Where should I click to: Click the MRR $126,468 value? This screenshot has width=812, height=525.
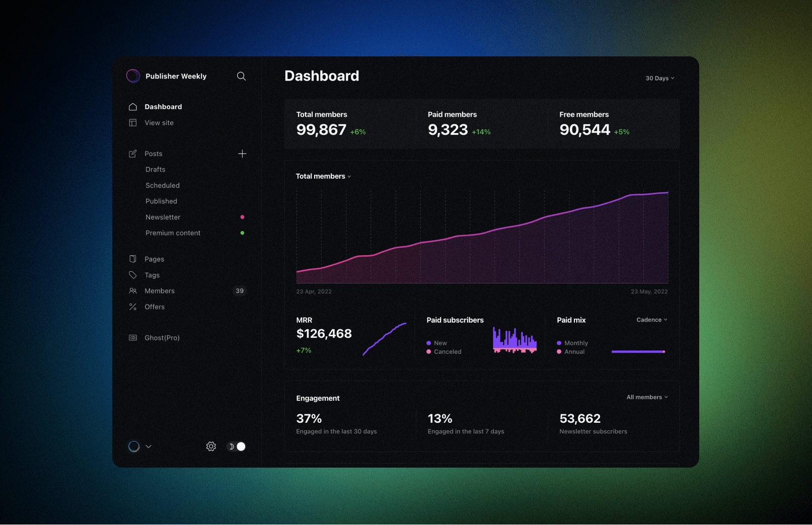click(324, 334)
